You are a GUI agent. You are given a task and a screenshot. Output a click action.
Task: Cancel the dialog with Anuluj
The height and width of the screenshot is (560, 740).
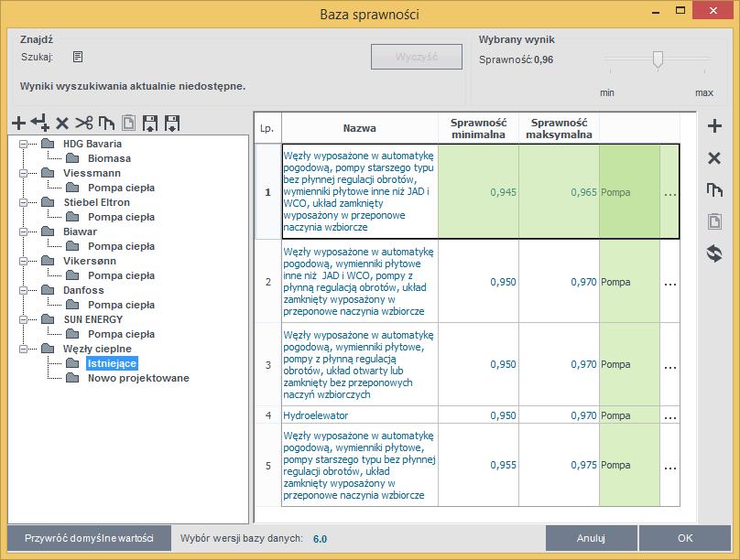591,538
